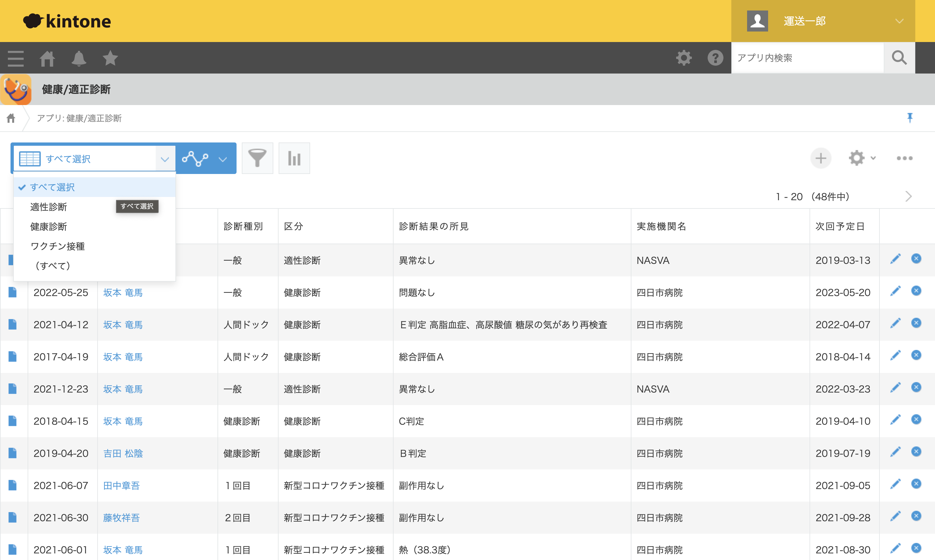Click the pin icon in breadcrumb bar

click(910, 118)
